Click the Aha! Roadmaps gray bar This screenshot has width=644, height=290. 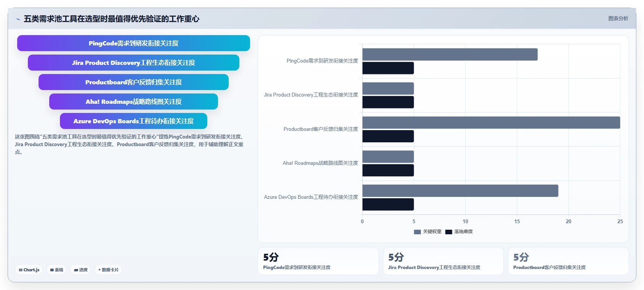(388, 156)
